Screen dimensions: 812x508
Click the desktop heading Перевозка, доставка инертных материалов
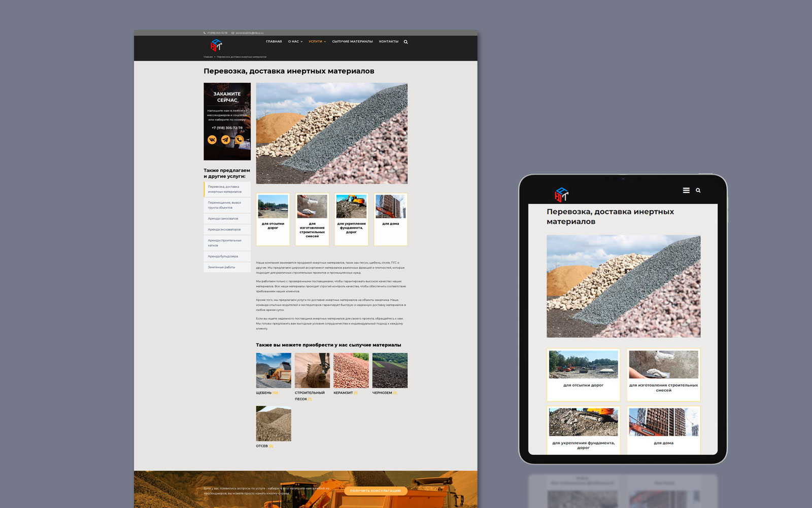289,71
